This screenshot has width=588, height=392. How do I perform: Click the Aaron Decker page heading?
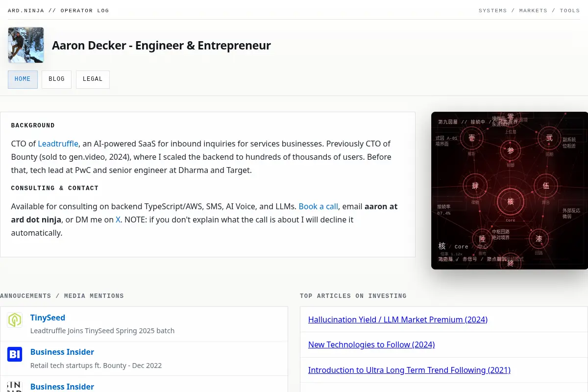[161, 45]
